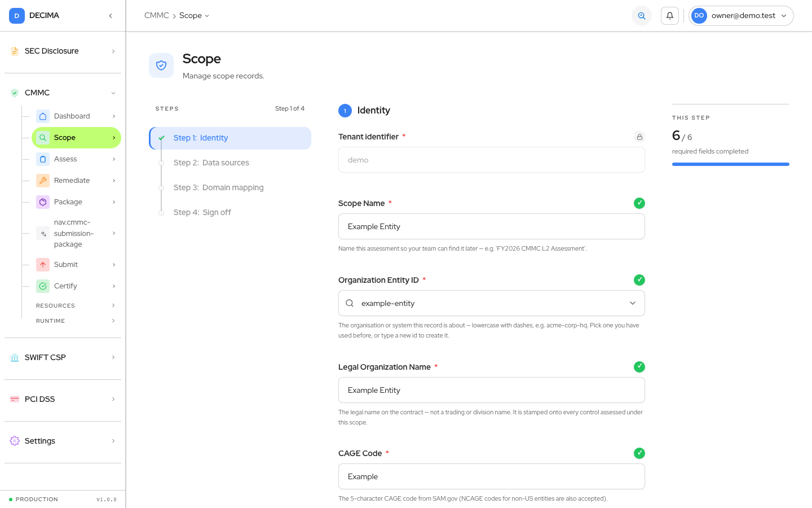Click the Settings gear icon

(x=15, y=441)
